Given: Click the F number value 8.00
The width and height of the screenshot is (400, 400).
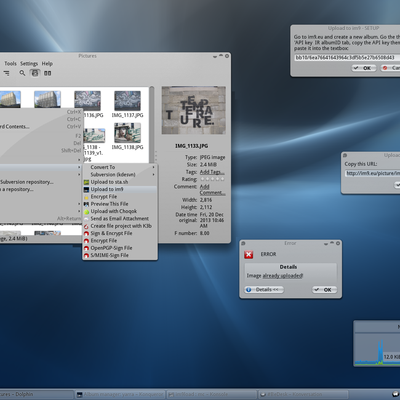Looking at the screenshot, I should point(205,233).
